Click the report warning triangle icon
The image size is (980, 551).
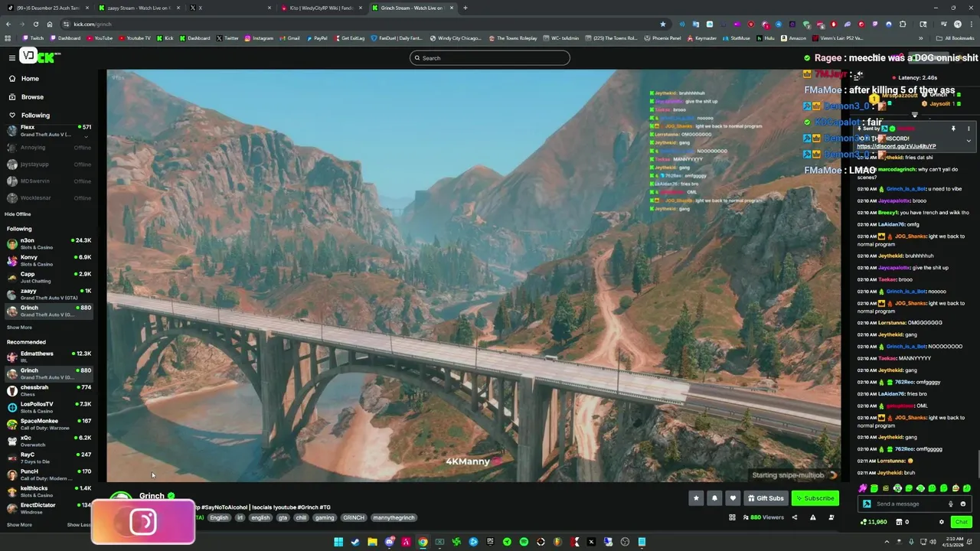point(812,517)
